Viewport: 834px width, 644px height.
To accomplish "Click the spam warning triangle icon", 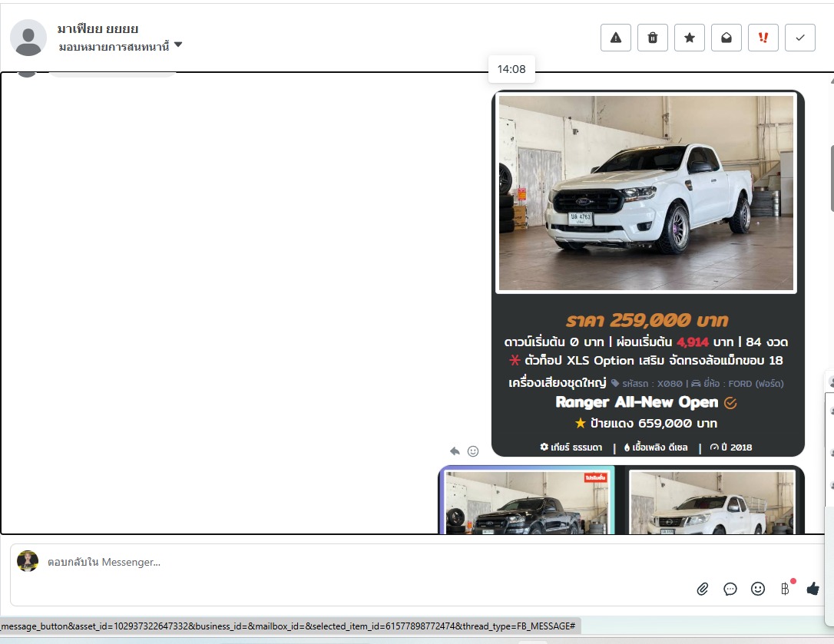I will coord(615,38).
